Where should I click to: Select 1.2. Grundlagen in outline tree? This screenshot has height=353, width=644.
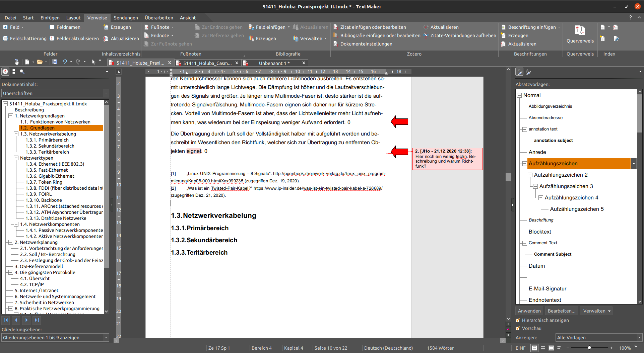pos(61,128)
